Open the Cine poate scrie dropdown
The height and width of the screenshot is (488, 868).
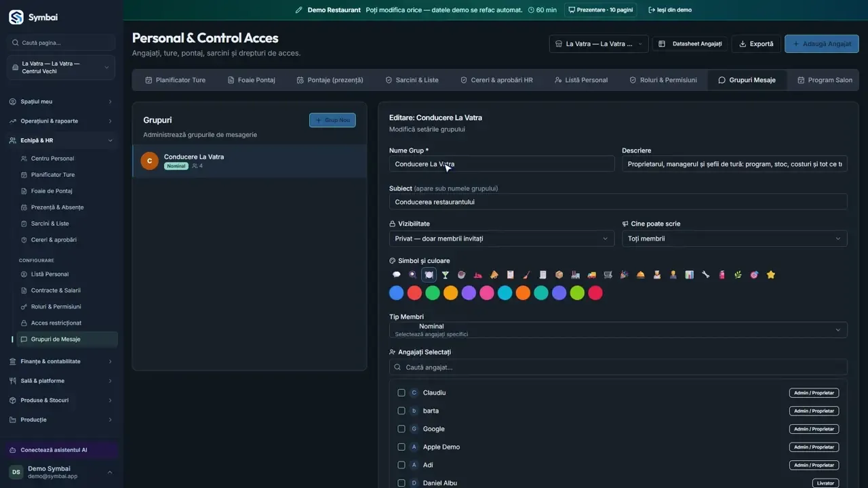click(x=734, y=239)
